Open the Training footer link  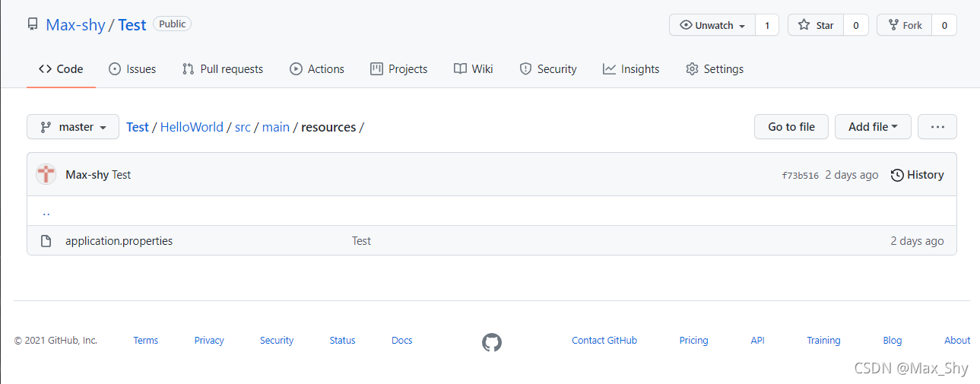pos(823,341)
